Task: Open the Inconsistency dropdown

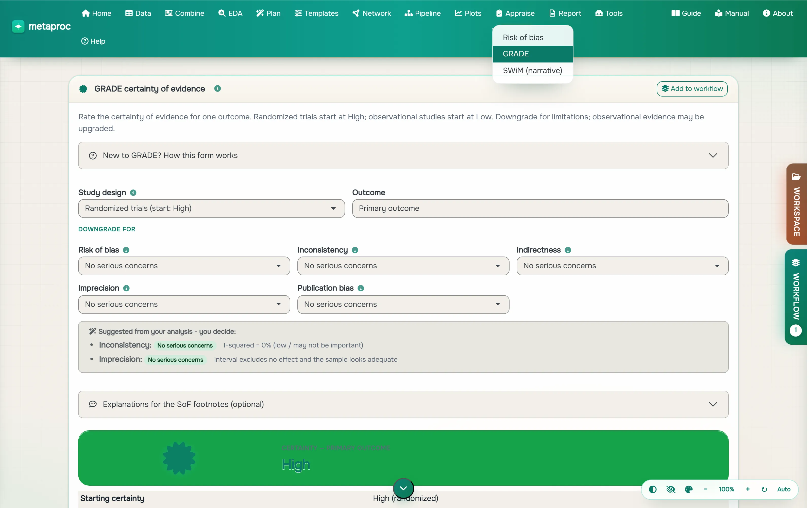Action: (x=403, y=266)
